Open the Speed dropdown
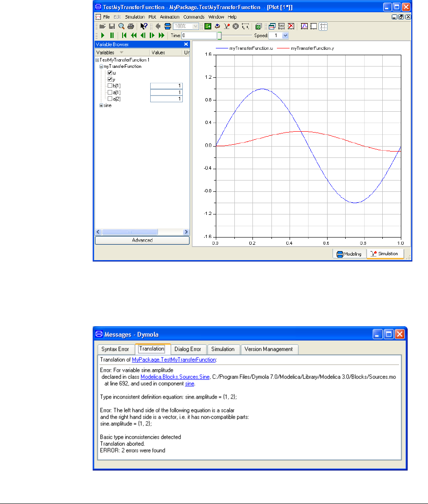428x504 pixels. [285, 36]
